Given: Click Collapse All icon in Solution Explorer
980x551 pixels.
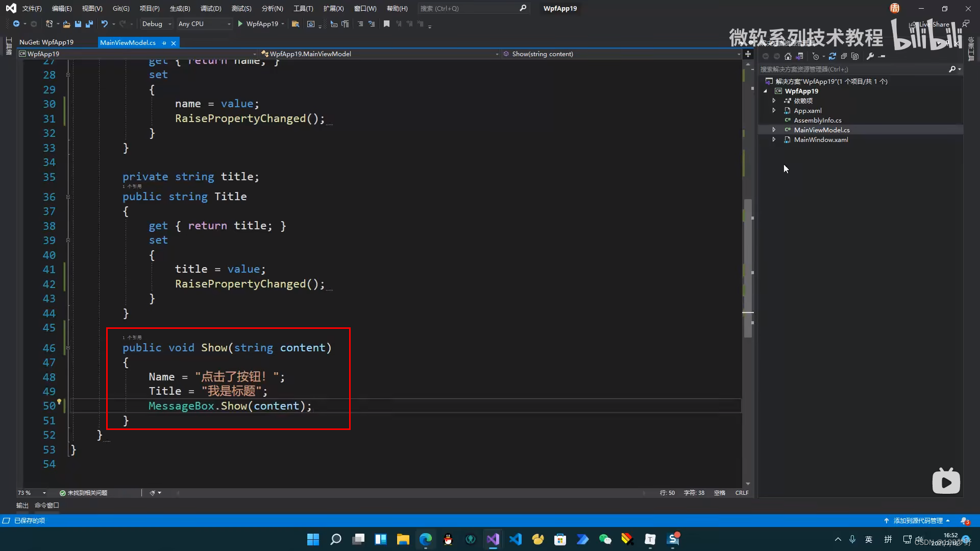Looking at the screenshot, I should (844, 56).
